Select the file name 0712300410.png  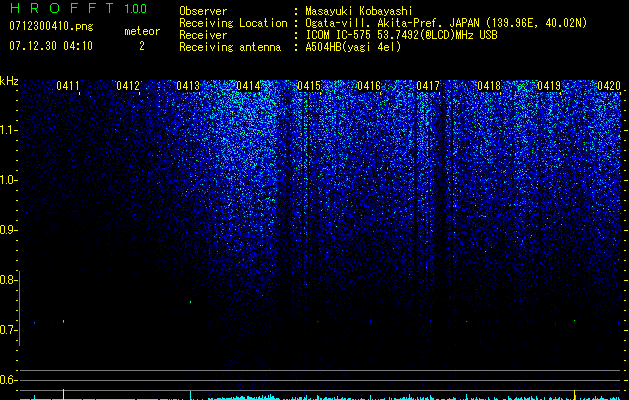tap(51, 26)
